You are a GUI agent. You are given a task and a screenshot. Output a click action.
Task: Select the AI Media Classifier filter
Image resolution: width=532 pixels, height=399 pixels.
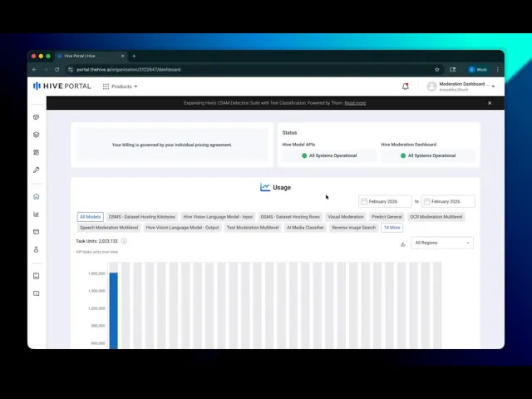coord(305,228)
